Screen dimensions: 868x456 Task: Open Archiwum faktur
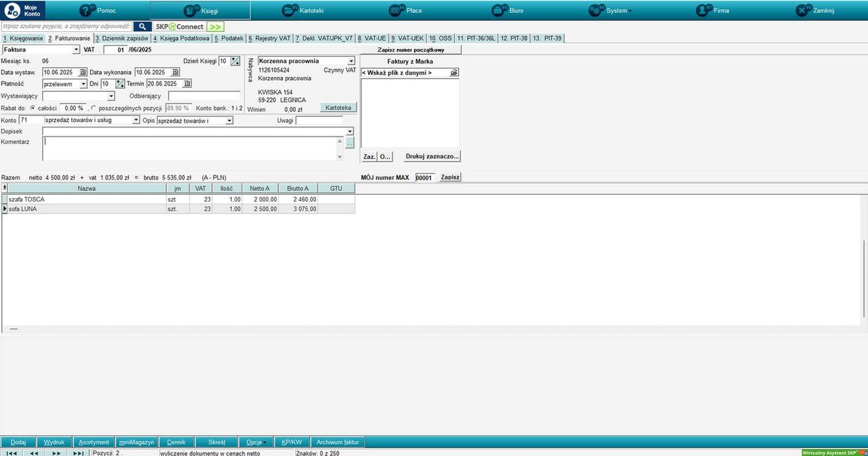(x=338, y=442)
